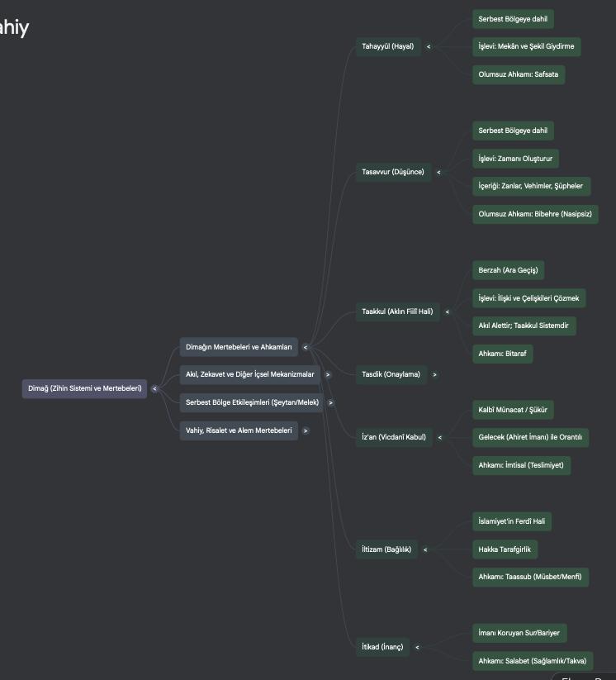Viewport: 616px width, 680px height.
Task: Select the root node Dimağ (Zihin Sistemi ve Mertebeleri)
Action: tap(85, 388)
